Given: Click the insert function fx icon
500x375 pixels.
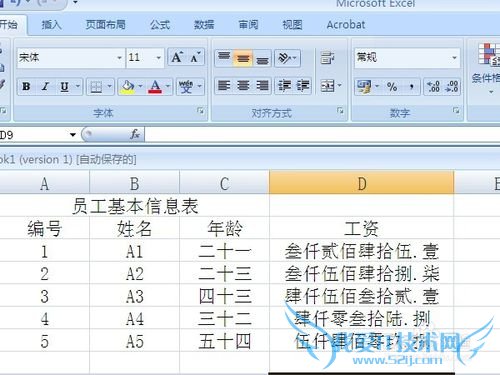Looking at the screenshot, I should tap(135, 135).
